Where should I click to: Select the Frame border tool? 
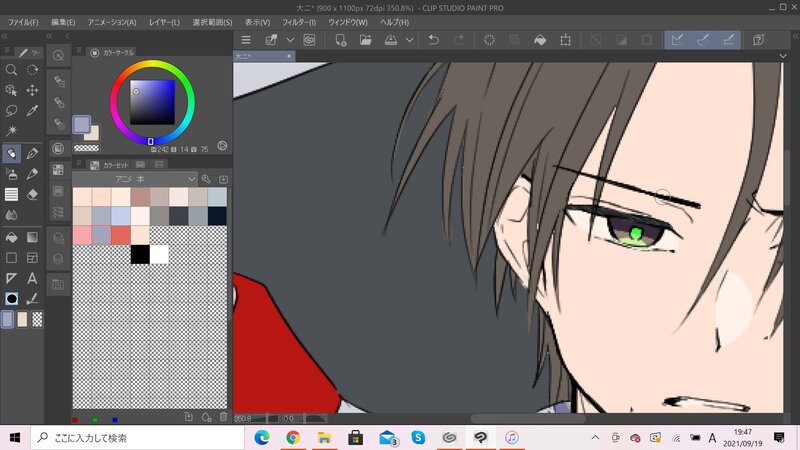click(x=32, y=258)
